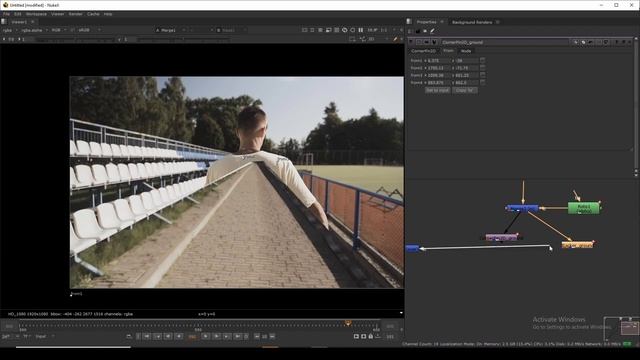This screenshot has width=640, height=360.
Task: Click the paint brush icon in viewer toolbar
Action: pos(395,40)
